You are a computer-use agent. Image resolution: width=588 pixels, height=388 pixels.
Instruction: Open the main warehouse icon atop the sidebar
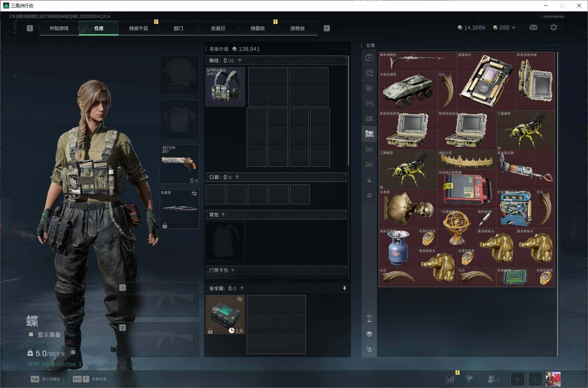coord(369,58)
